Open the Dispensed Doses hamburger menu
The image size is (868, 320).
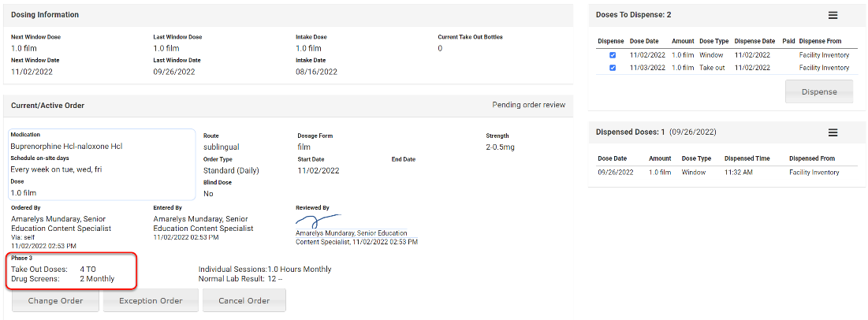[833, 132]
